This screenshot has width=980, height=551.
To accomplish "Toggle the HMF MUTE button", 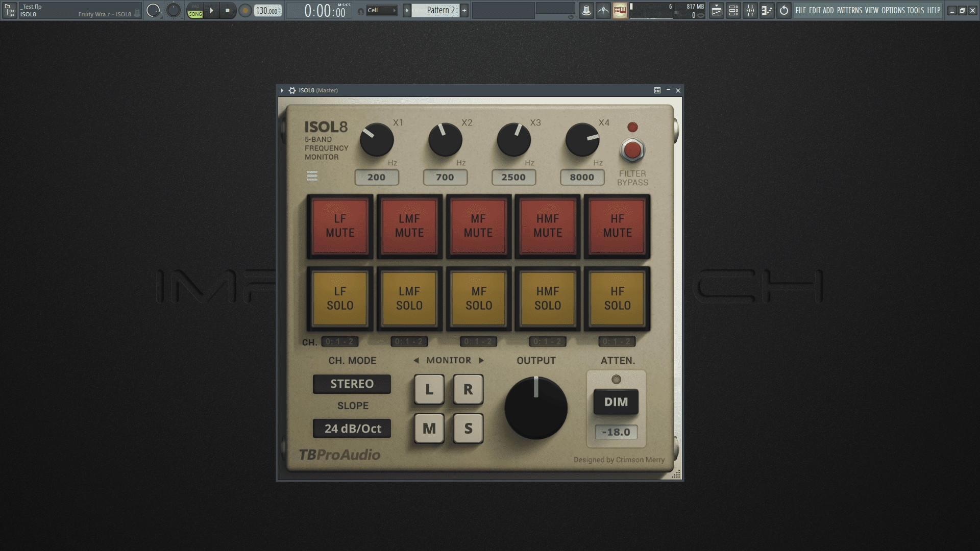I will click(548, 226).
